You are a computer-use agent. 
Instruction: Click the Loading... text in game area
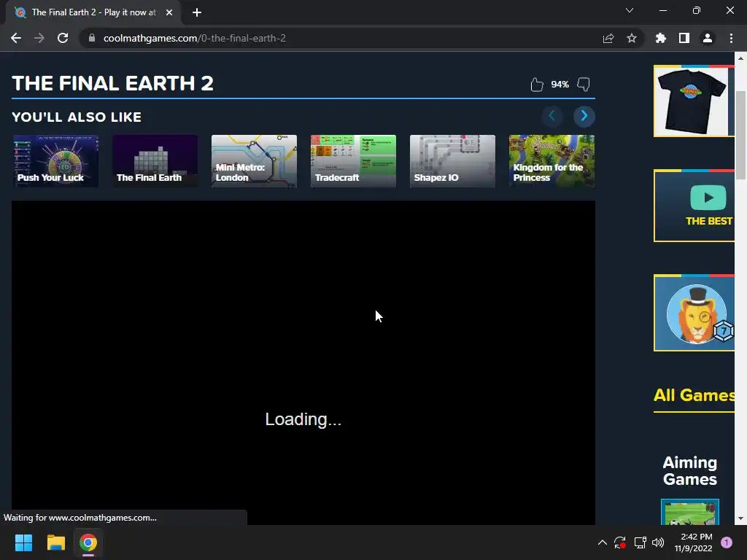pos(303,419)
